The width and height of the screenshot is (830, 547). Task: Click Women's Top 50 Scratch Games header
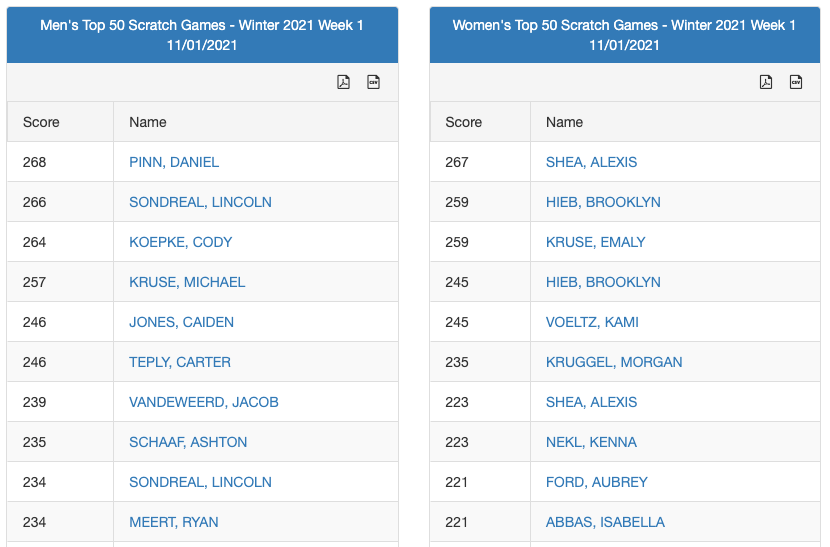coord(624,35)
